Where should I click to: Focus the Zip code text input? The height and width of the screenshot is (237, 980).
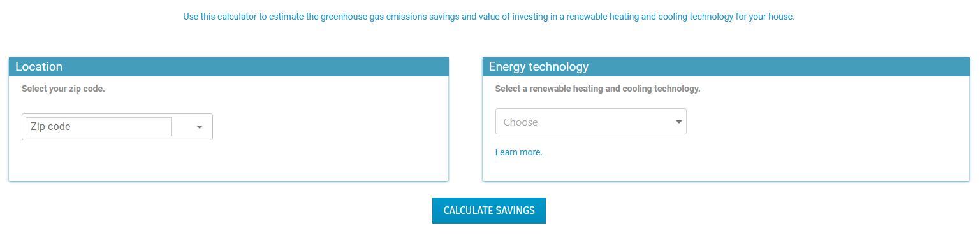pos(98,127)
